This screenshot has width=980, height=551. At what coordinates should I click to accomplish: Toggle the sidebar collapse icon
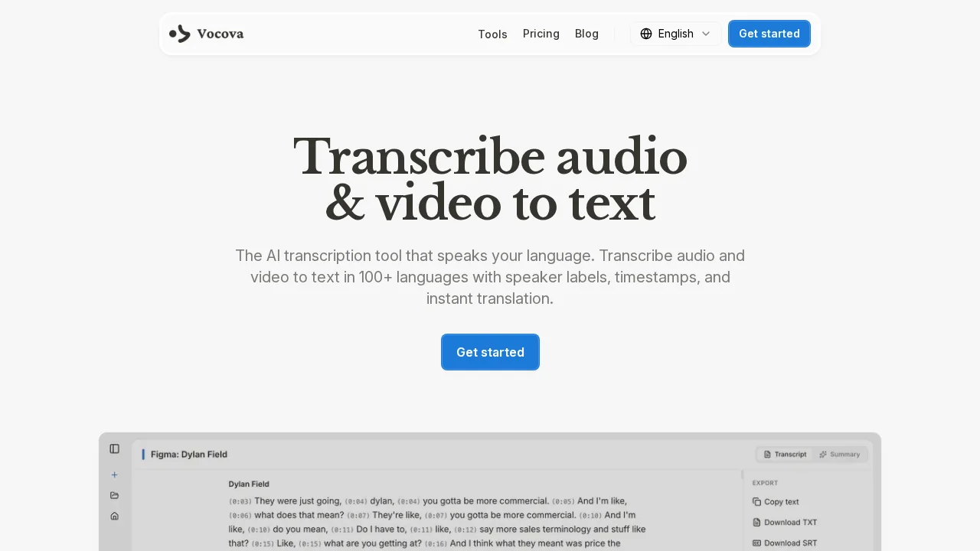tap(114, 448)
